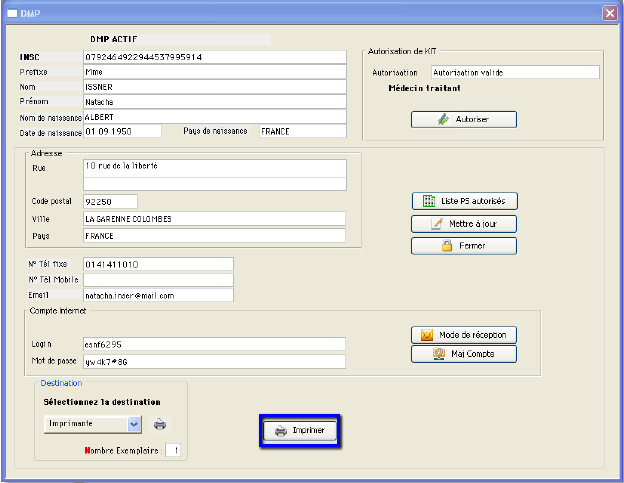
Task: Click the Nombre Exemplaire field
Action: click(x=173, y=450)
